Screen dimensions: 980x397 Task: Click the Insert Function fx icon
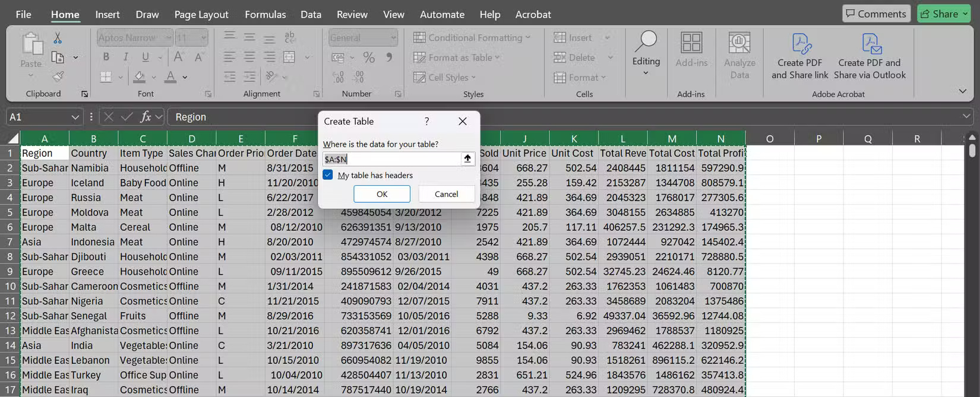point(146,117)
